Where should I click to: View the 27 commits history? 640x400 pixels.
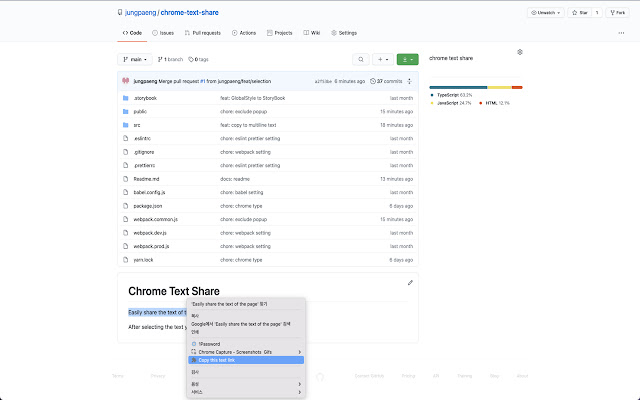pos(386,81)
